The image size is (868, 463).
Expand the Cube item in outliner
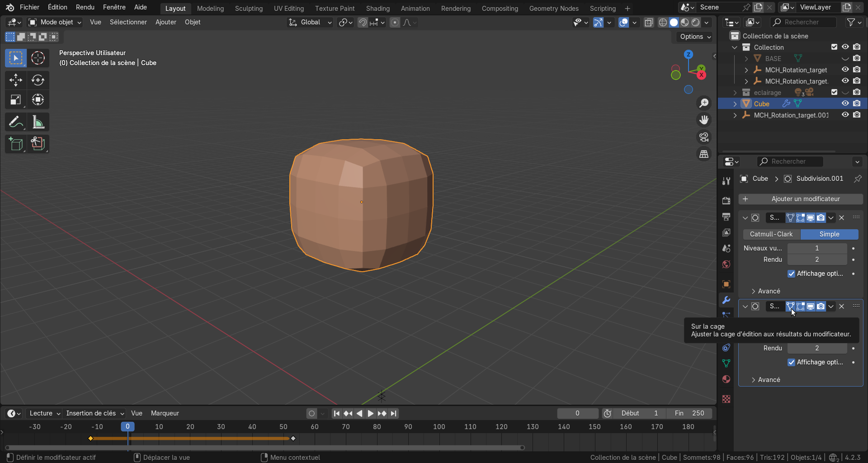click(735, 104)
